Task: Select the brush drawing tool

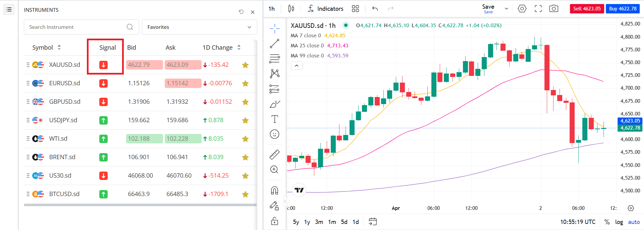Action: click(275, 104)
